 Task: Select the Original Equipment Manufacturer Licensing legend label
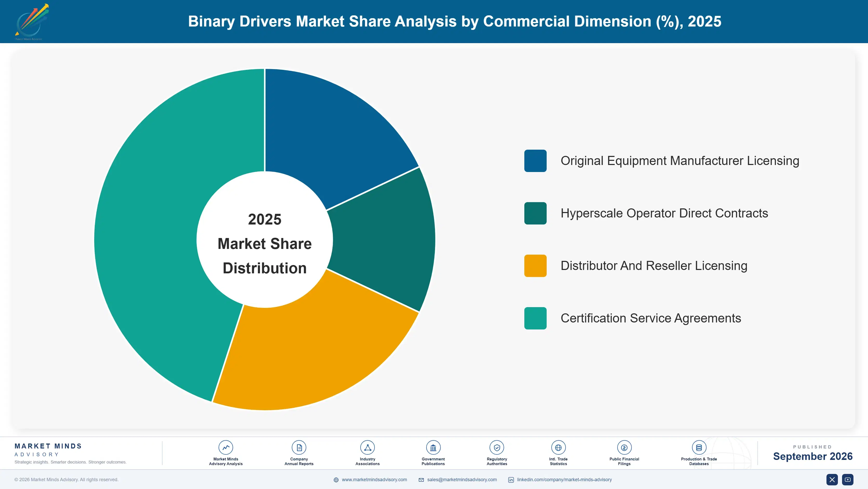680,161
